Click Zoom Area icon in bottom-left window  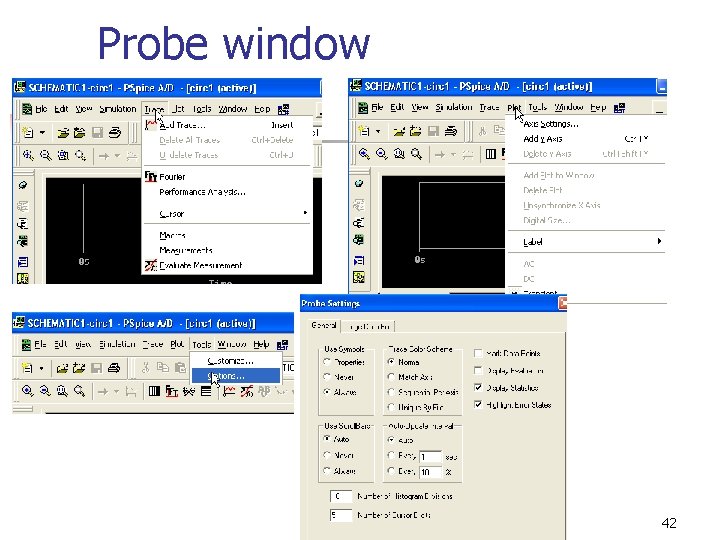(x=62, y=391)
